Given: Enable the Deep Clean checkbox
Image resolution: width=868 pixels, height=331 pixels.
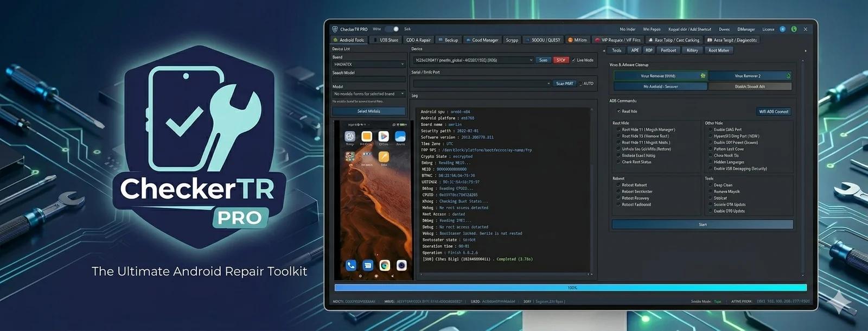Looking at the screenshot, I should pos(710,185).
